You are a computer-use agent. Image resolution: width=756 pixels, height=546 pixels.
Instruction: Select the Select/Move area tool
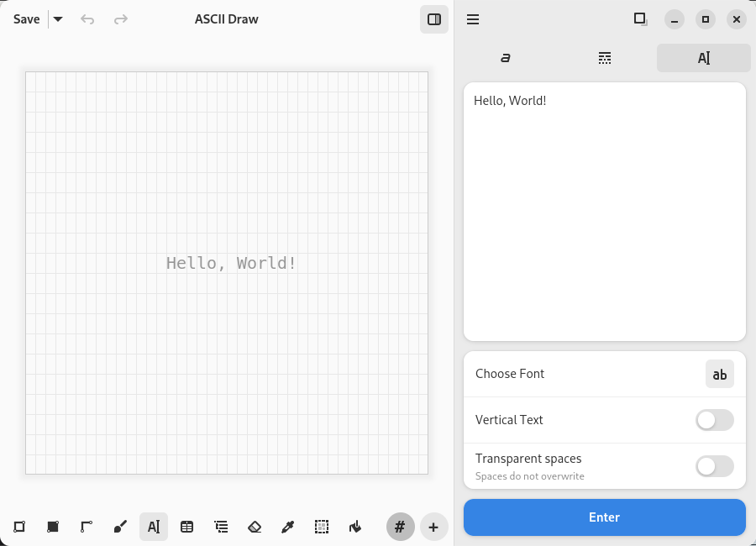click(x=322, y=527)
